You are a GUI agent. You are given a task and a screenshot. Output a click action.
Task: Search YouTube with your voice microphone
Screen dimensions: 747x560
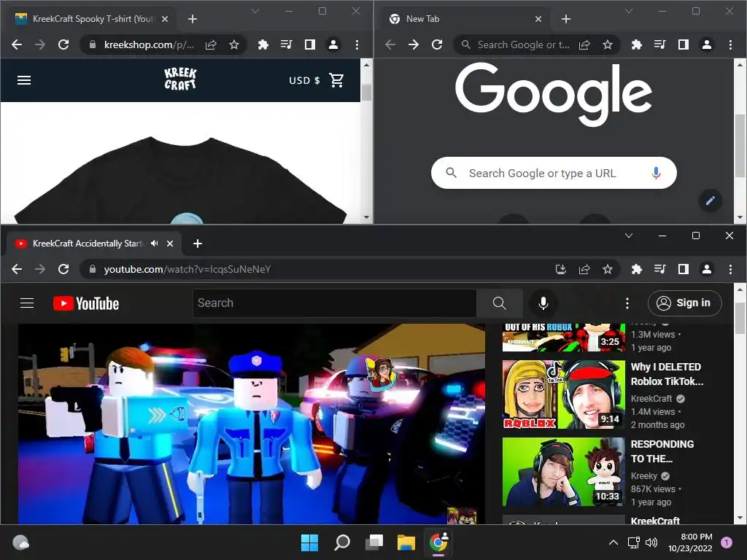543,303
